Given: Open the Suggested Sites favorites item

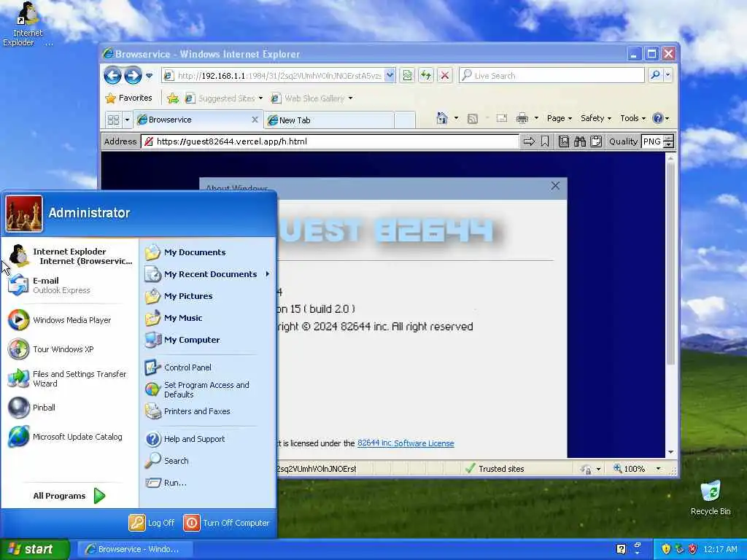Looking at the screenshot, I should [223, 98].
